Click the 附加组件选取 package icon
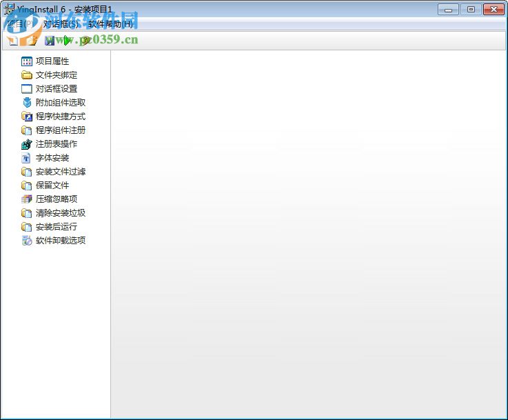This screenshot has height=420, width=508. tap(27, 102)
